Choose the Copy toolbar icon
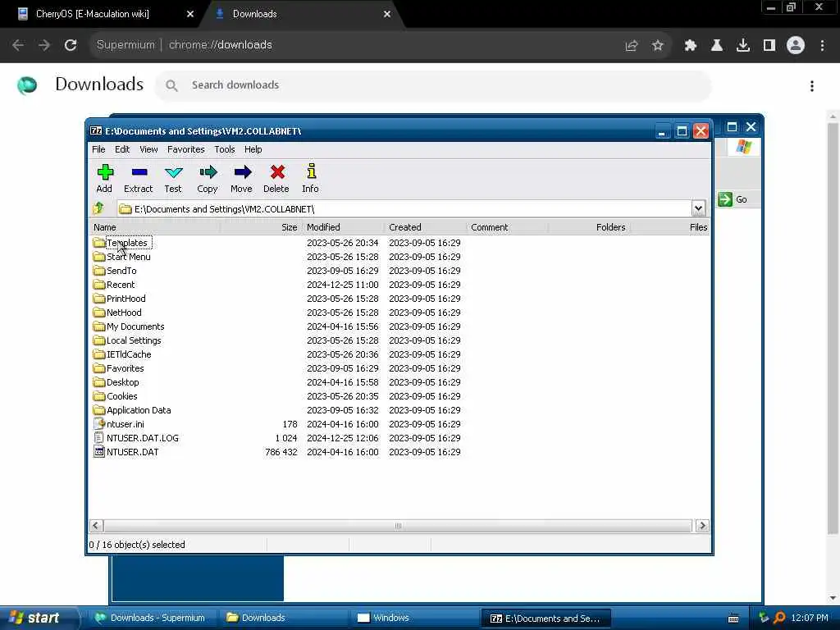Image resolution: width=840 pixels, height=630 pixels. pos(208,178)
